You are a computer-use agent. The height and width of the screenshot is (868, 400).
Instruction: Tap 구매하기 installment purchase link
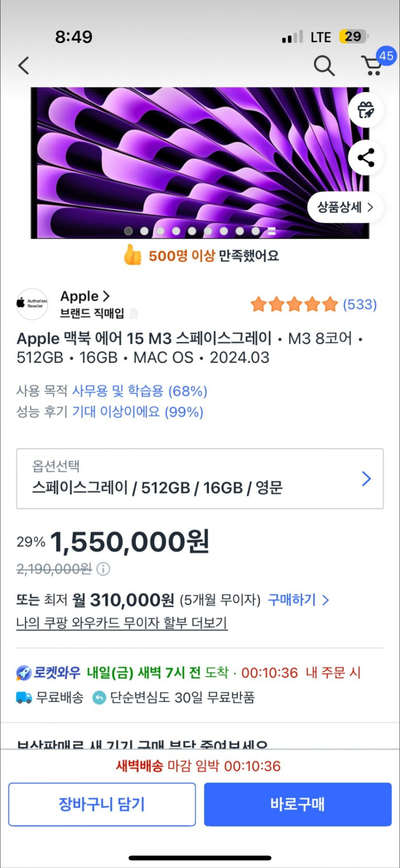pyautogui.click(x=298, y=600)
